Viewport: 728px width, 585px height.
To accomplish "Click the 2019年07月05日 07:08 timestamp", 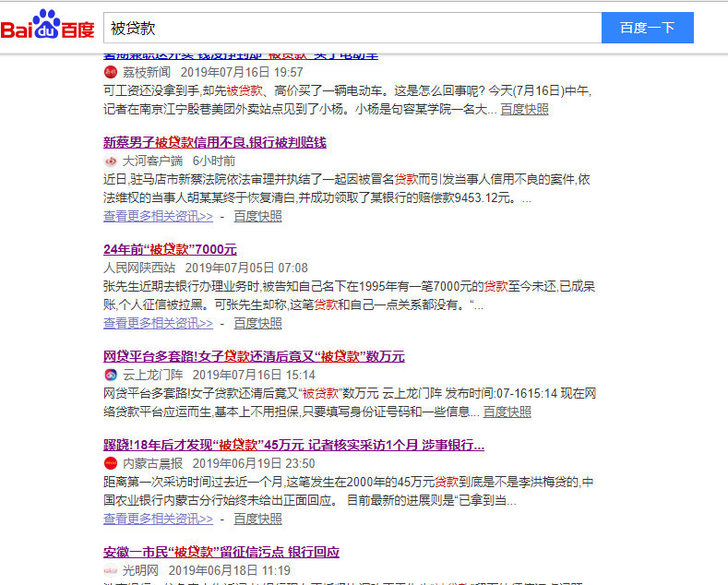I will [x=246, y=268].
